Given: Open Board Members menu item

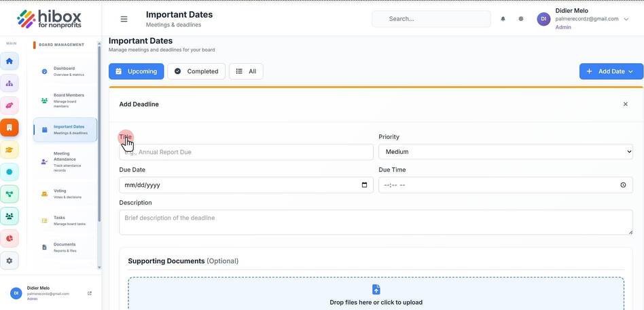Looking at the screenshot, I should 65,100.
